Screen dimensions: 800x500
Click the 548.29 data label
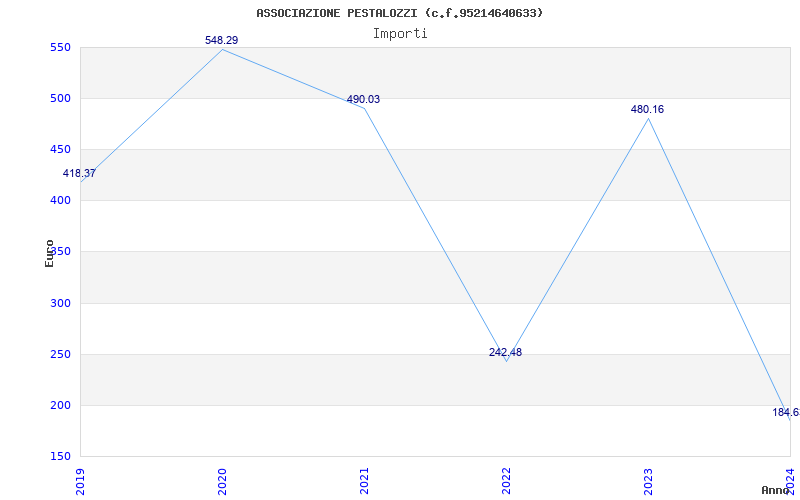point(221,40)
